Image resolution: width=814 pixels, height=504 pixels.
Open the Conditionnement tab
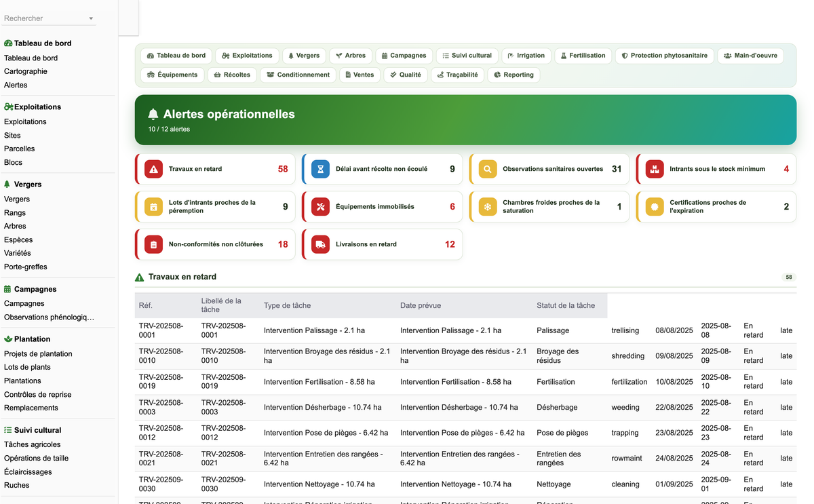click(298, 75)
